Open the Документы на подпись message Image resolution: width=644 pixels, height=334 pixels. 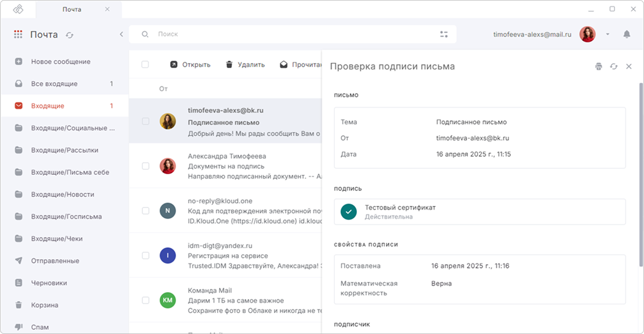point(225,166)
